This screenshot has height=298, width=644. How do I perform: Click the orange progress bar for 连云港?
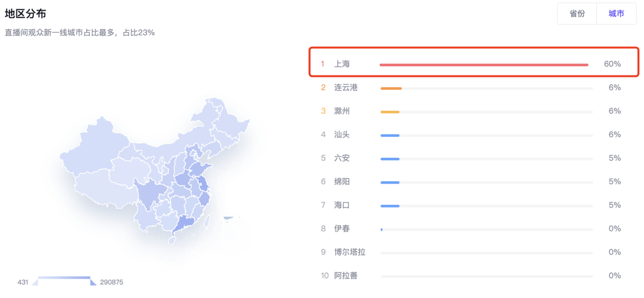click(x=391, y=88)
